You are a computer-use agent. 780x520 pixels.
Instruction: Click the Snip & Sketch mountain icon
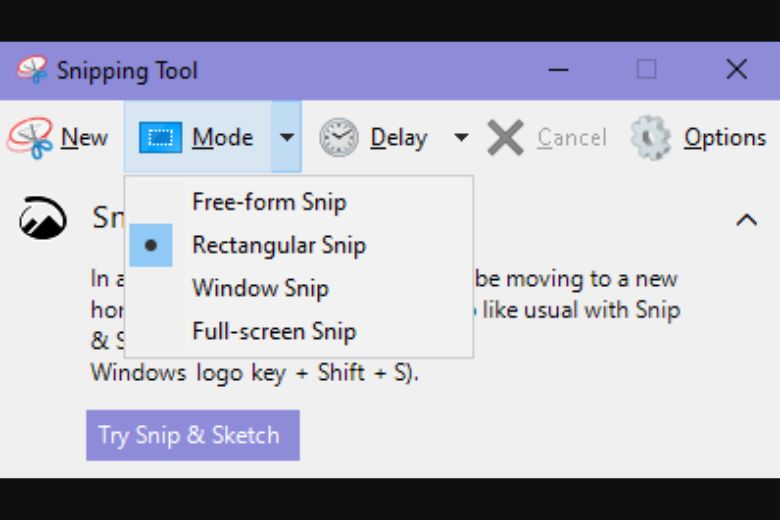tap(43, 218)
